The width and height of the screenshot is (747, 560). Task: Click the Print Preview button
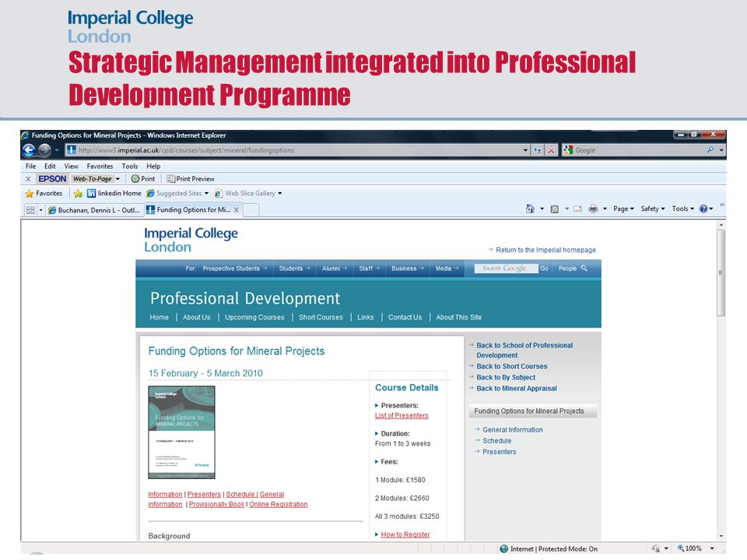[x=191, y=179]
